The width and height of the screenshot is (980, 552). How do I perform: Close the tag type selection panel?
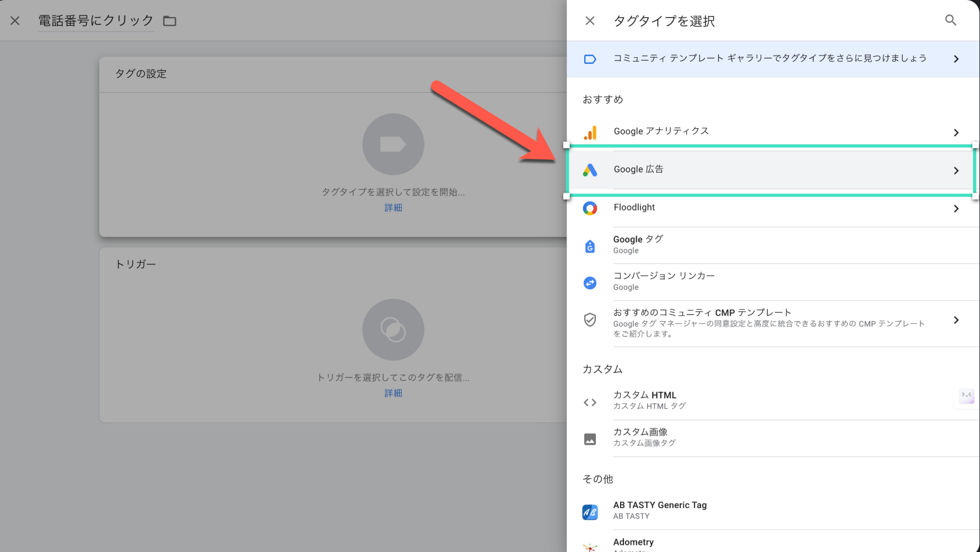click(590, 21)
